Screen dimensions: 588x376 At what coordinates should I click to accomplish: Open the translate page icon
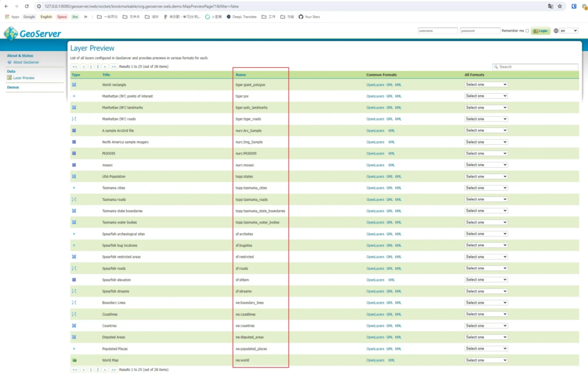click(x=551, y=6)
